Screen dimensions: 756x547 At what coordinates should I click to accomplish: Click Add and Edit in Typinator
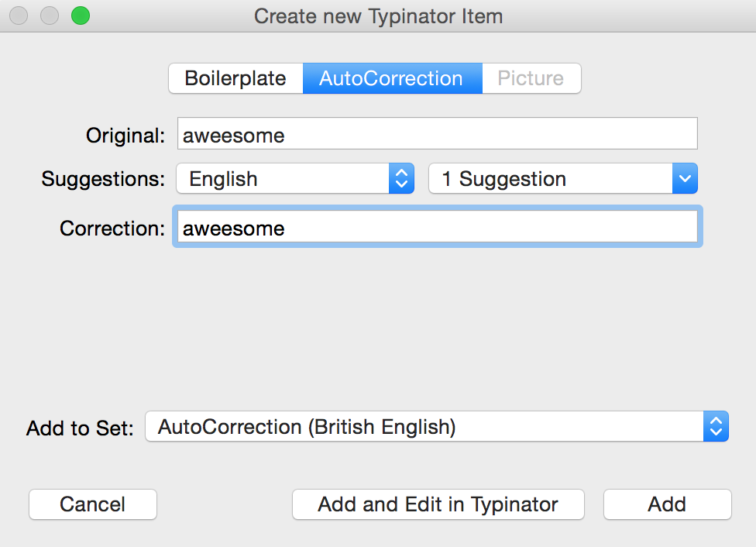point(438,504)
